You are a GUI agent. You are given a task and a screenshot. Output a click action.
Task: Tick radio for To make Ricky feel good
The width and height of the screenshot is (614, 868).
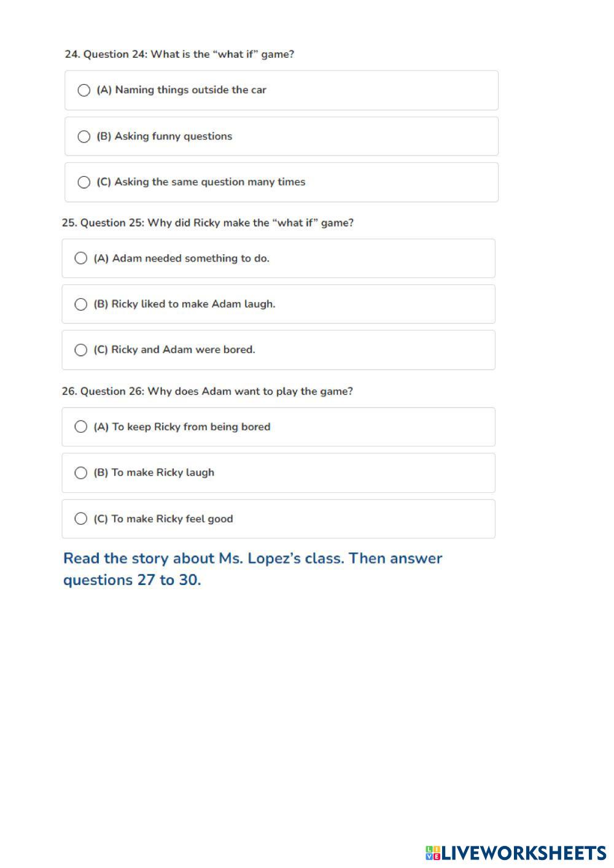tap(81, 519)
